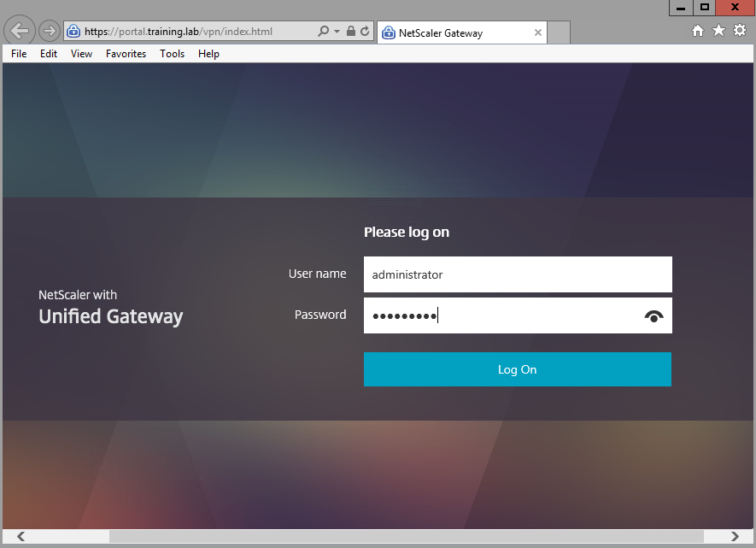Click the 'User name' label

(x=317, y=274)
